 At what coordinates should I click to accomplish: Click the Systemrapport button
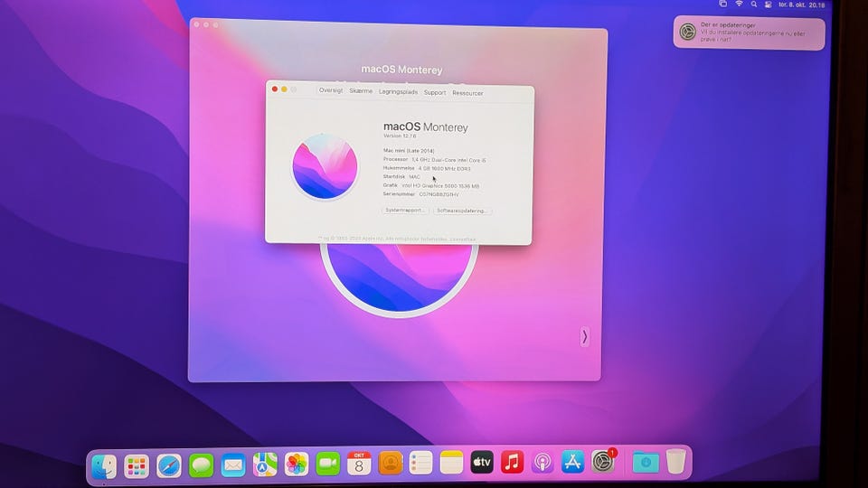point(405,211)
